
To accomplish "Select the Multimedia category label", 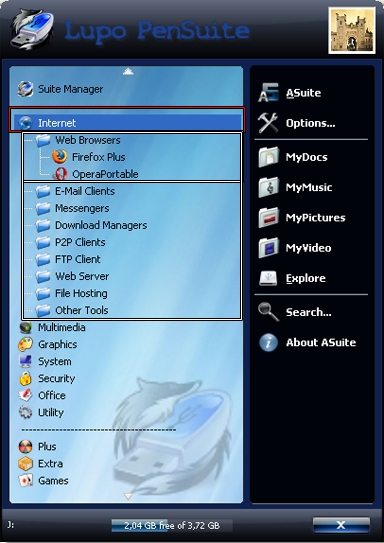I will click(x=62, y=327).
